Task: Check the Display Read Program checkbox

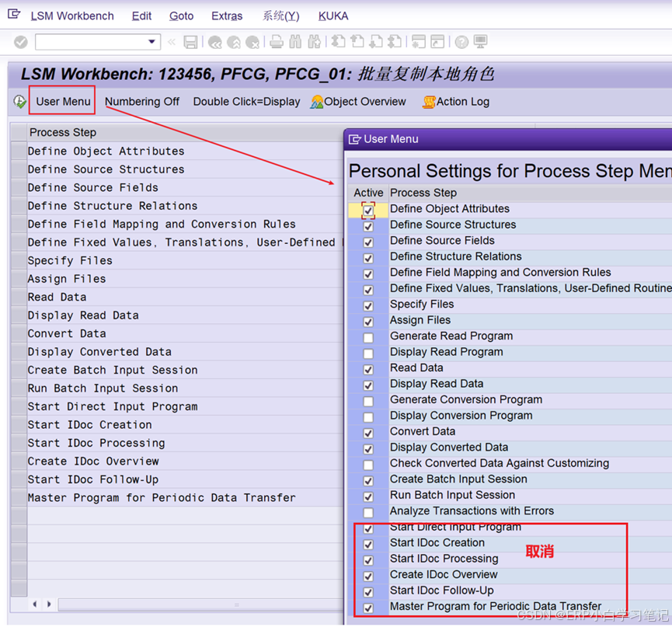Action: click(x=367, y=354)
